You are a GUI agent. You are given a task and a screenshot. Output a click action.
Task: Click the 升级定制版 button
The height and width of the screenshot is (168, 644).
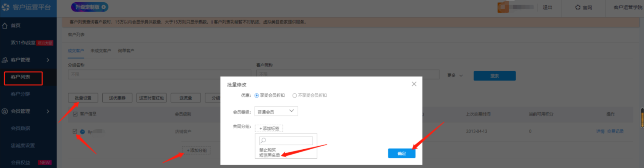pyautogui.click(x=90, y=7)
